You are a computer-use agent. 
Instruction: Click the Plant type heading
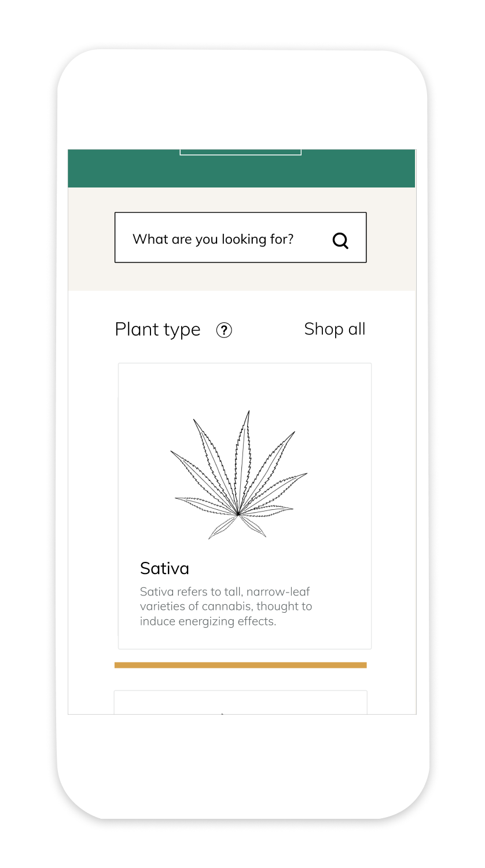(x=157, y=330)
